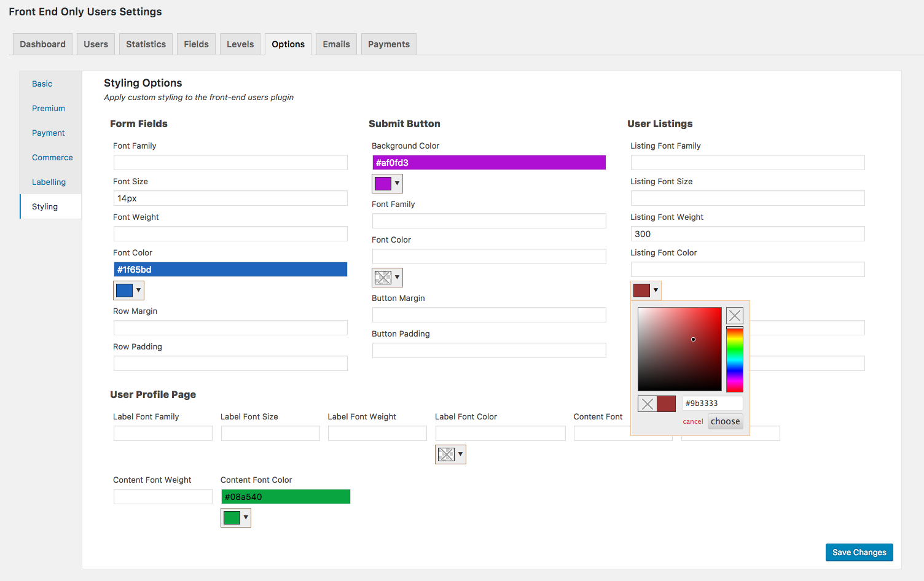Go to the Labelling settings section
924x581 pixels.
(x=49, y=182)
